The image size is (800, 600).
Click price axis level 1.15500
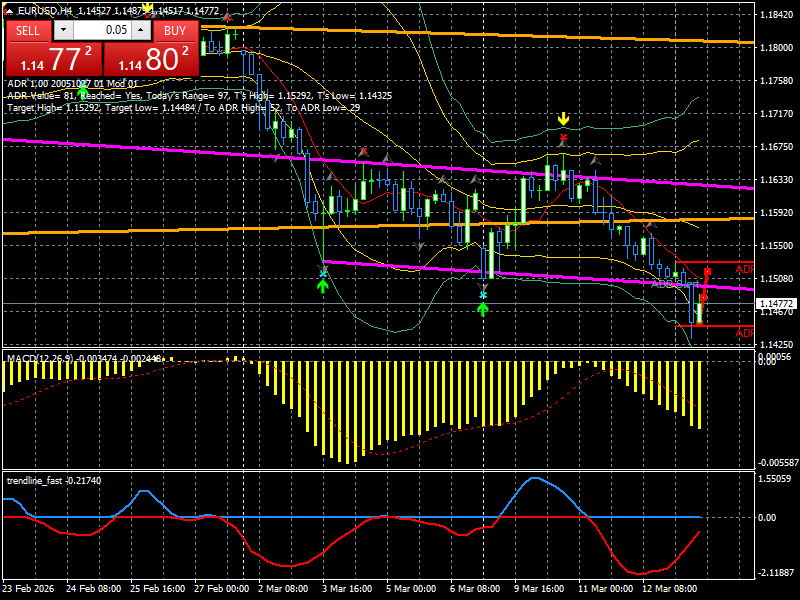(777, 245)
